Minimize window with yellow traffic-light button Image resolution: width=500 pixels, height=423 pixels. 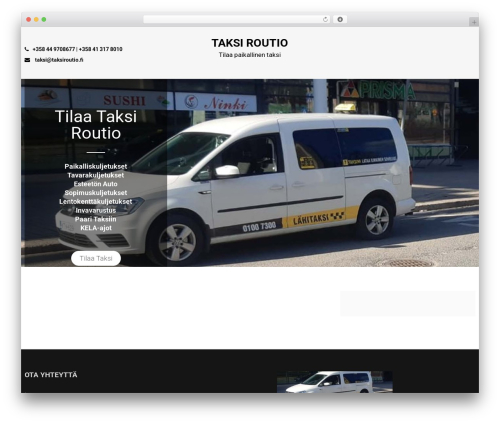click(x=36, y=20)
